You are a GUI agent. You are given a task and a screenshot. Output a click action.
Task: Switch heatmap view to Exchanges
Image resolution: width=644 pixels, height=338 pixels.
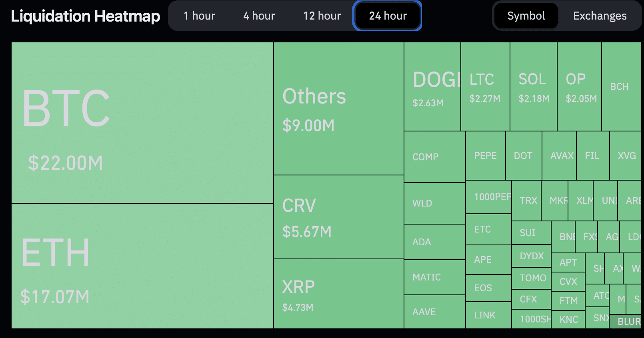pos(600,16)
